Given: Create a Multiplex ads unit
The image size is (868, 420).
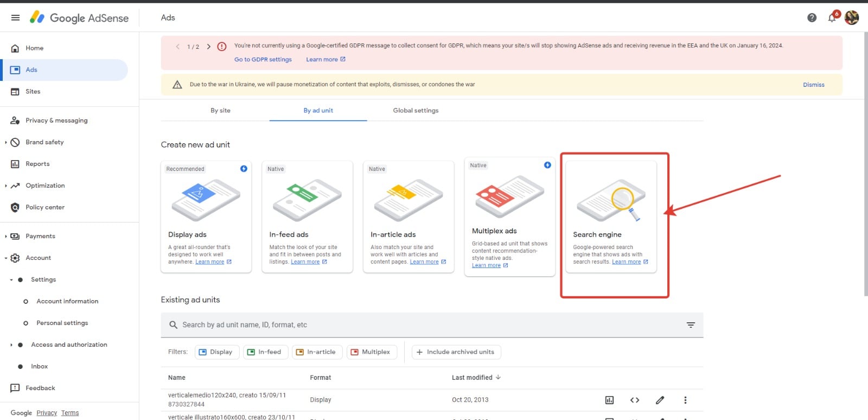Looking at the screenshot, I should [510, 217].
